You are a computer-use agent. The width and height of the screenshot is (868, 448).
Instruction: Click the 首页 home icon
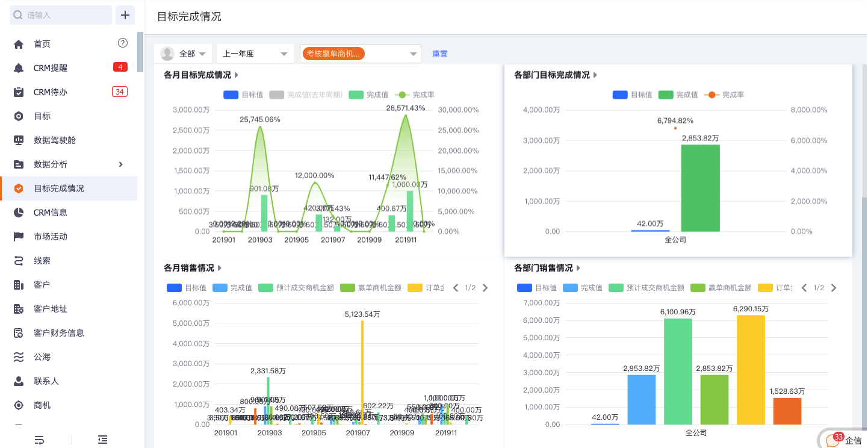pos(19,44)
